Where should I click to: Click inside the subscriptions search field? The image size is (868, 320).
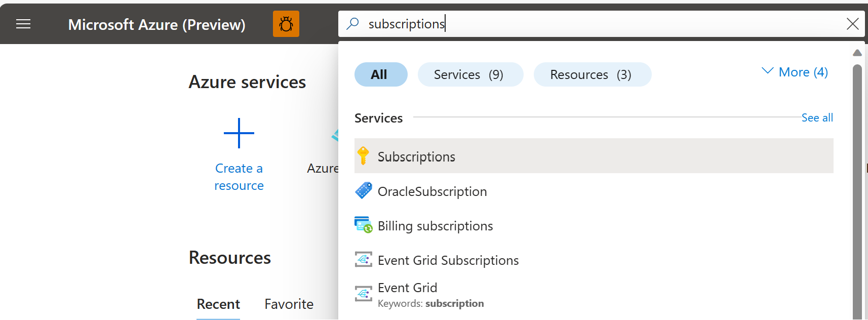[603, 24]
